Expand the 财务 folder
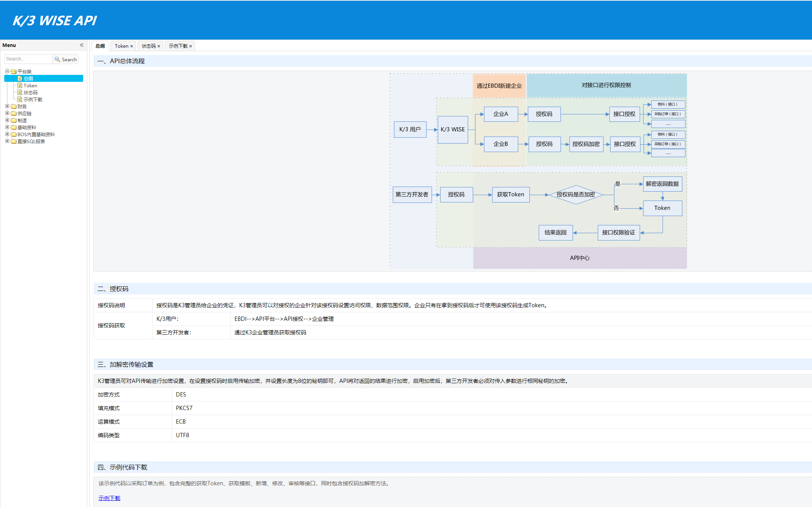The width and height of the screenshot is (812, 507). [x=7, y=106]
